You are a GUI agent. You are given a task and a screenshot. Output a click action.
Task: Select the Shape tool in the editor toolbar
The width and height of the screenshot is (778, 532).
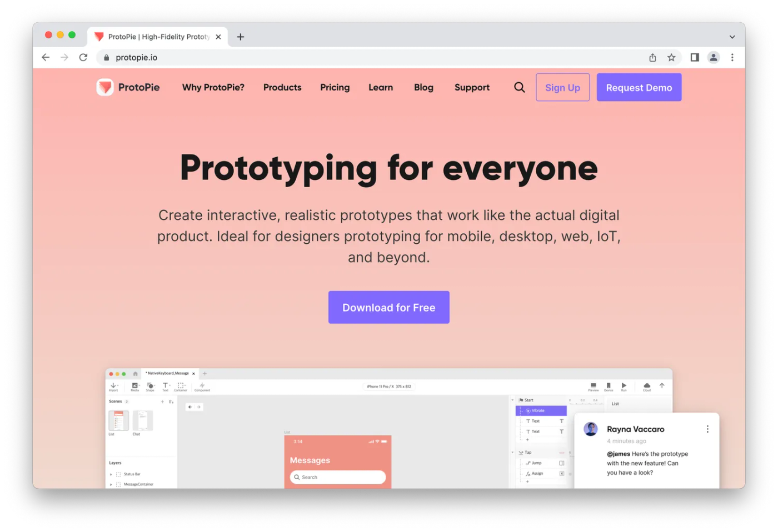pos(150,386)
